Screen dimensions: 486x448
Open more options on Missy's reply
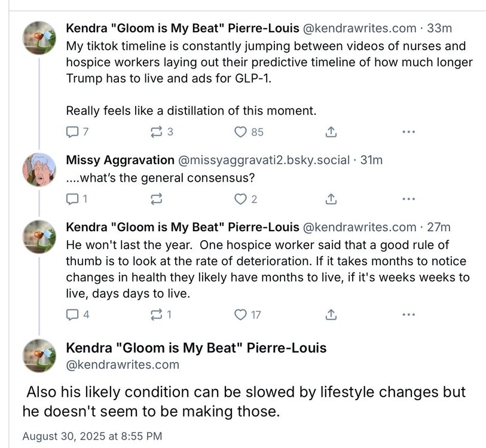(408, 199)
